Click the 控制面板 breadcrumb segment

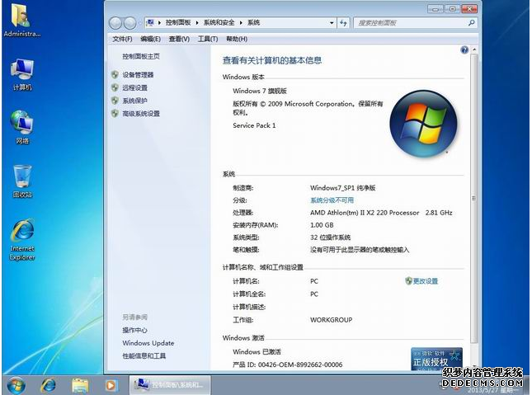tap(178, 23)
